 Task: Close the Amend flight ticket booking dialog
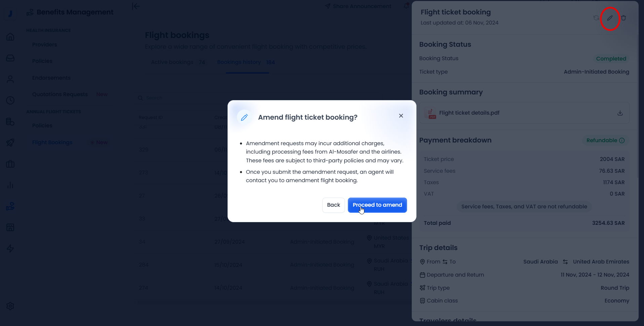[x=401, y=116]
